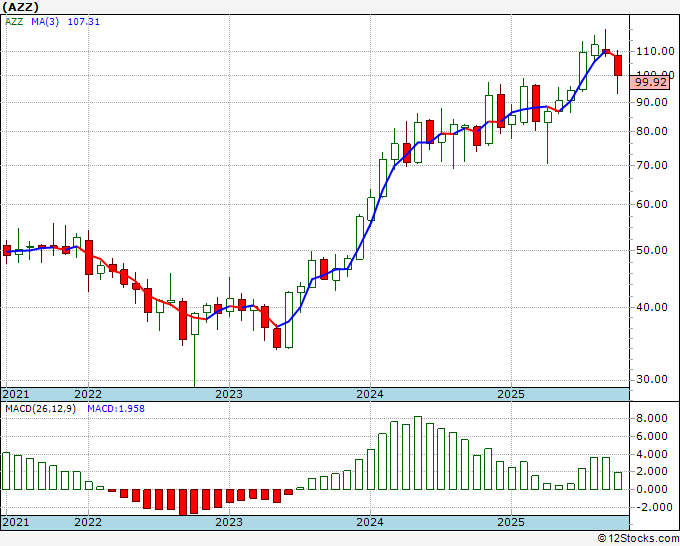Click the 90.00 price axis label
The height and width of the screenshot is (546, 680).
coord(652,102)
